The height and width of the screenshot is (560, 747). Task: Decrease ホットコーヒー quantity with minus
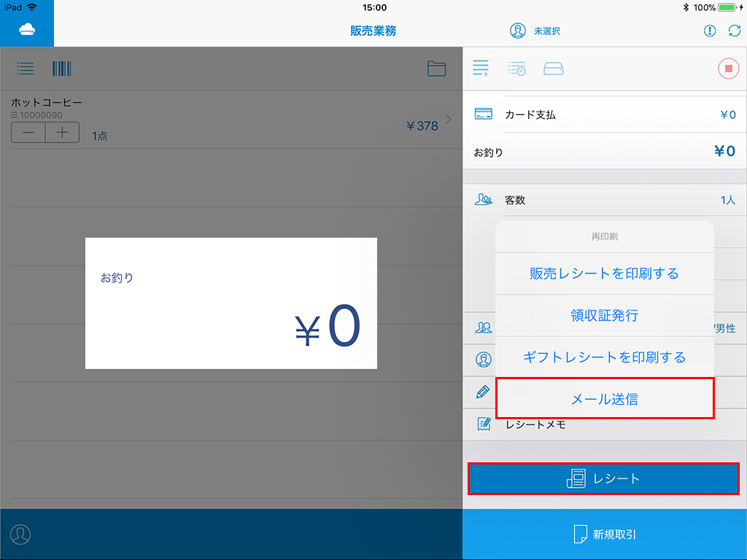coord(28,133)
